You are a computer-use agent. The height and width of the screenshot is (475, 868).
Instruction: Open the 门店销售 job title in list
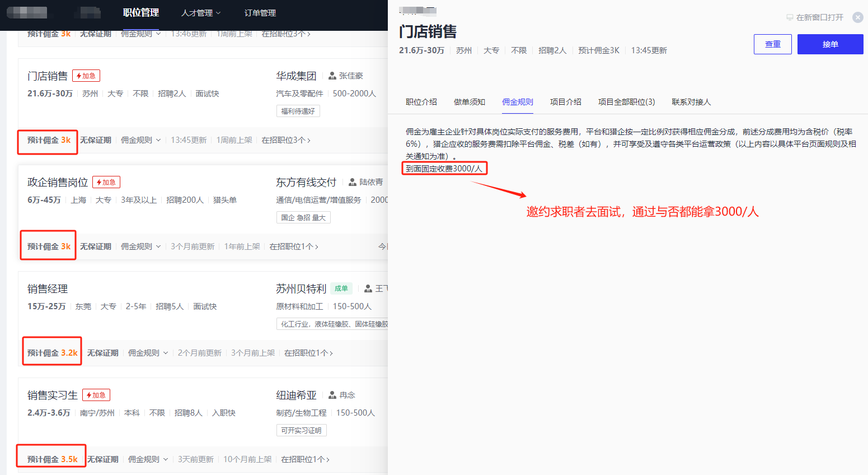pos(48,76)
